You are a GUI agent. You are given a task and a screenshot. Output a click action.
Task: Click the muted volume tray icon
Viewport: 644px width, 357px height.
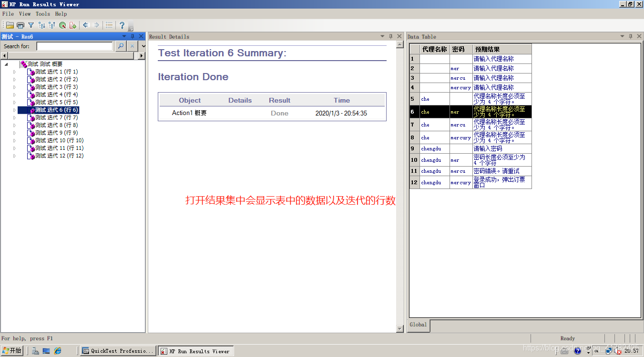pos(618,351)
